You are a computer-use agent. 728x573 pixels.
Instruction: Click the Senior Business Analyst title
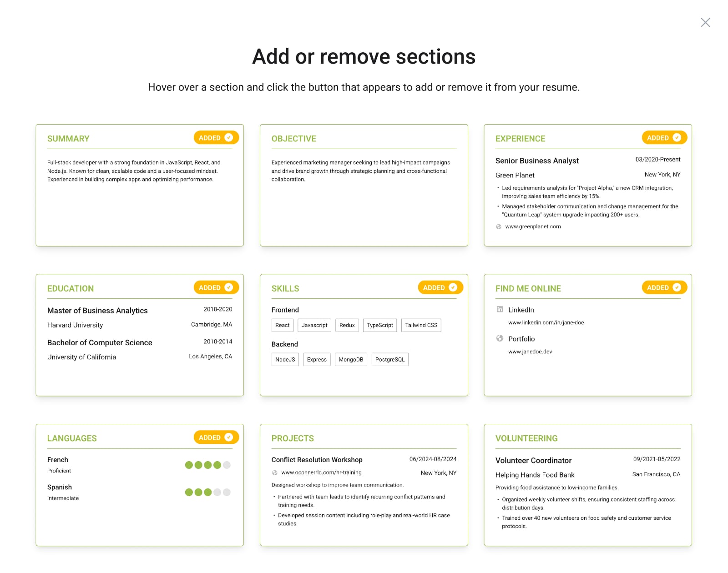click(x=537, y=161)
